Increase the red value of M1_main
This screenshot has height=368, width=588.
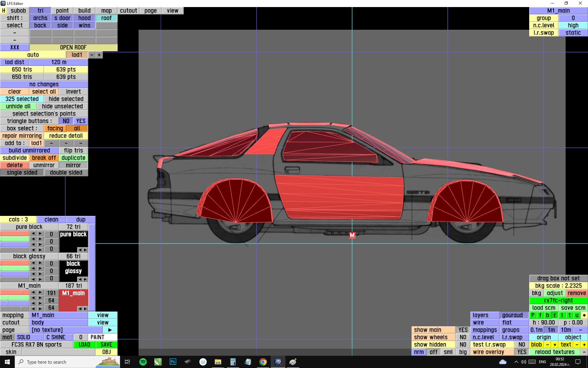(x=40, y=292)
